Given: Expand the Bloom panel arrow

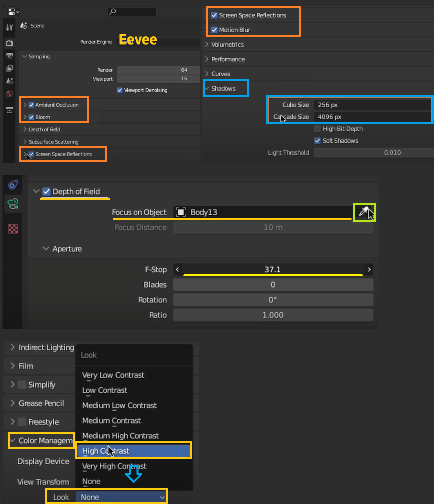Looking at the screenshot, I should click(25, 117).
